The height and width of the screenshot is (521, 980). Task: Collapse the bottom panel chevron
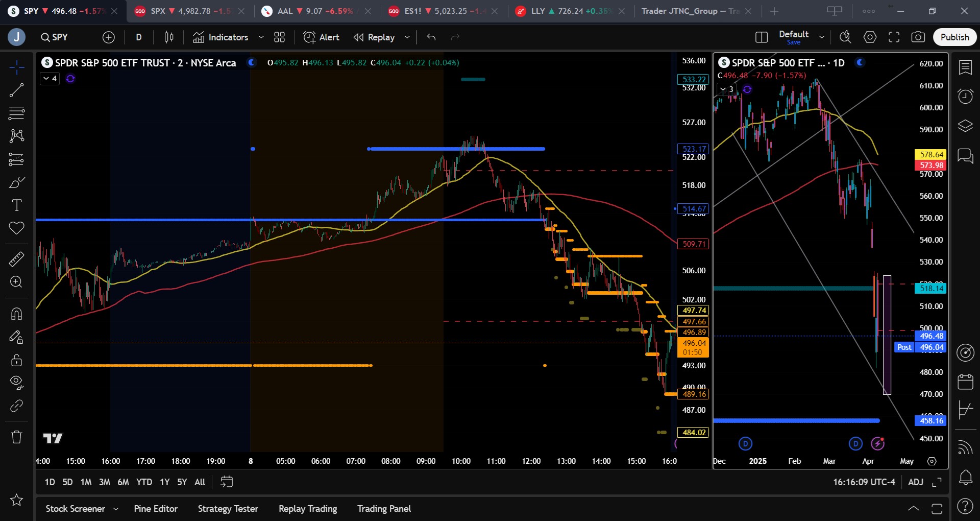(914, 509)
